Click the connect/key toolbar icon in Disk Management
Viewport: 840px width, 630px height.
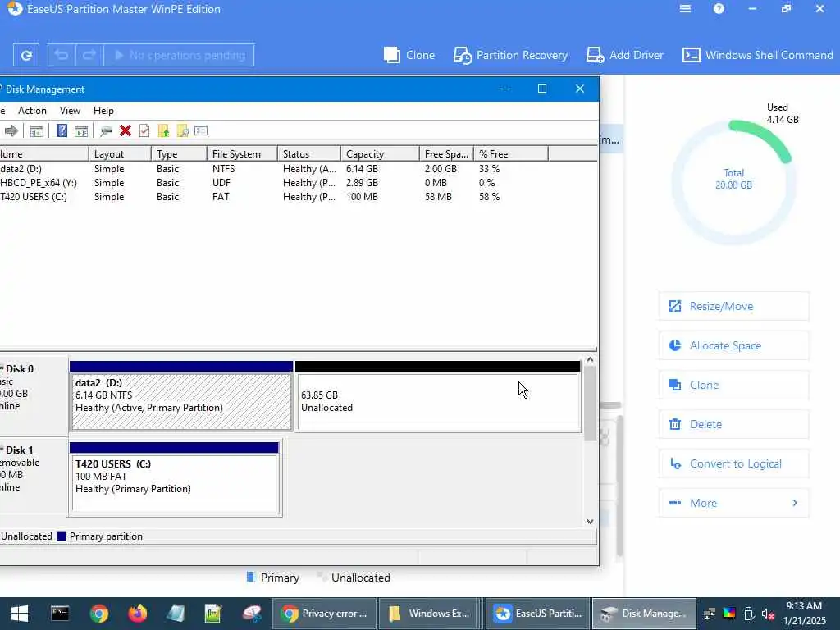(106, 130)
